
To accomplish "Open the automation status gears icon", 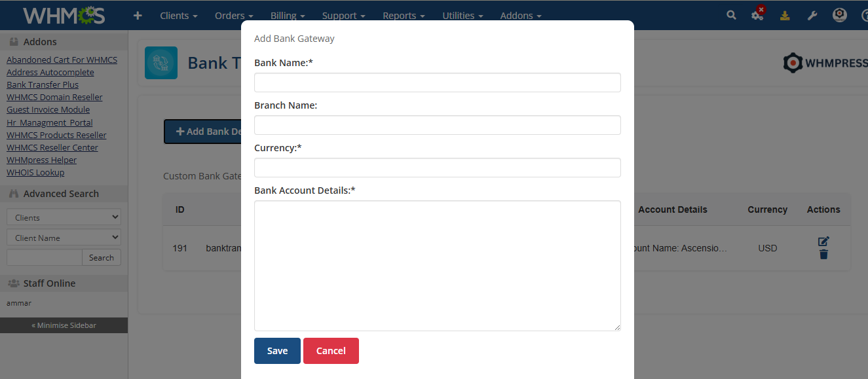I will [x=757, y=15].
